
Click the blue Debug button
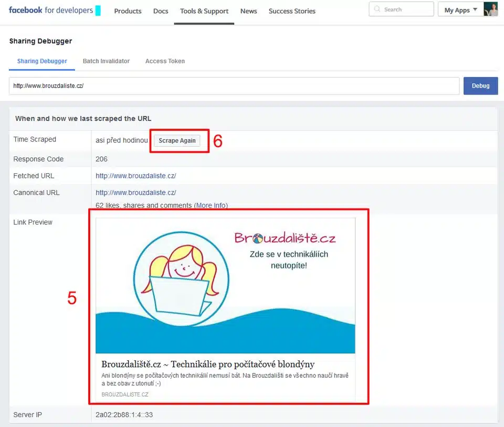(x=480, y=86)
